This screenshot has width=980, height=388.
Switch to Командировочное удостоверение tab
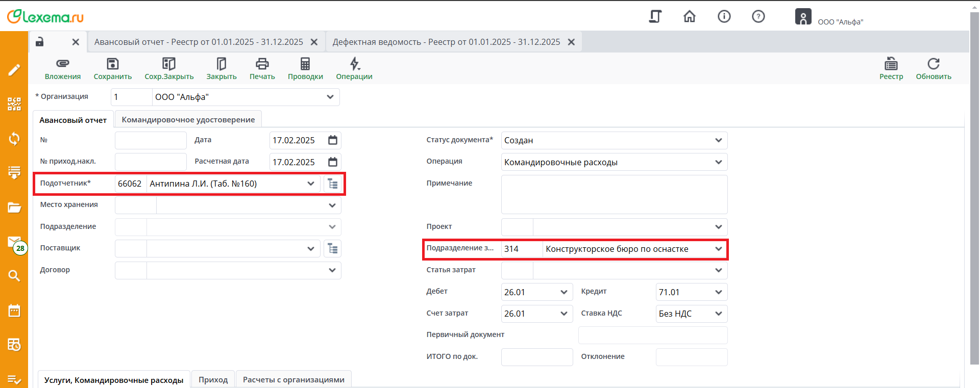coord(188,120)
